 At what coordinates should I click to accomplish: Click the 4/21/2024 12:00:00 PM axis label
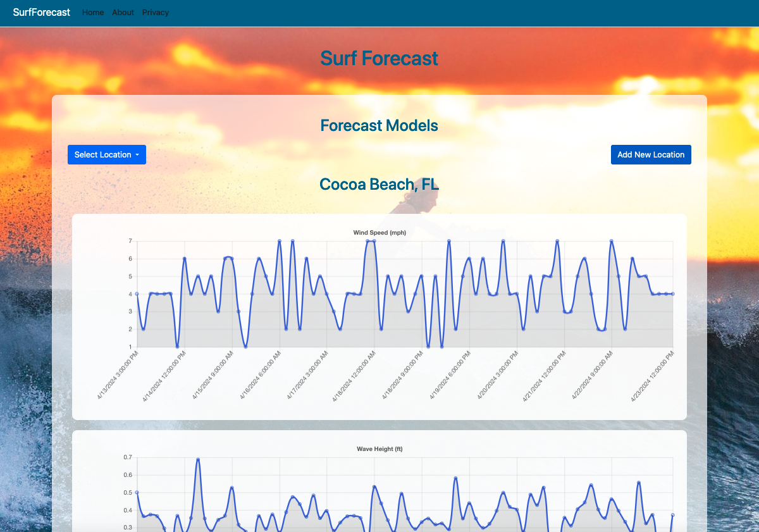click(x=543, y=377)
